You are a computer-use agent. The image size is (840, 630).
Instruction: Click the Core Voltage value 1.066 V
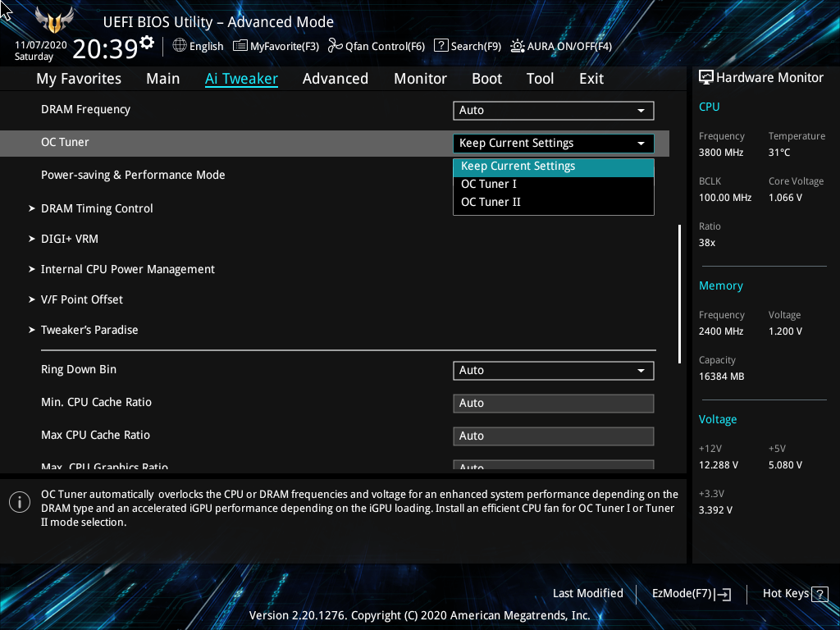pos(785,198)
